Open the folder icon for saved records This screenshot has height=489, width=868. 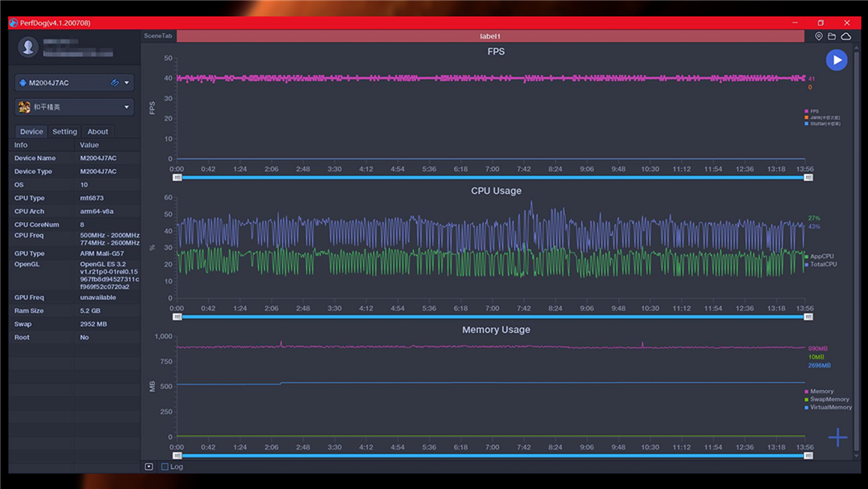tap(832, 36)
